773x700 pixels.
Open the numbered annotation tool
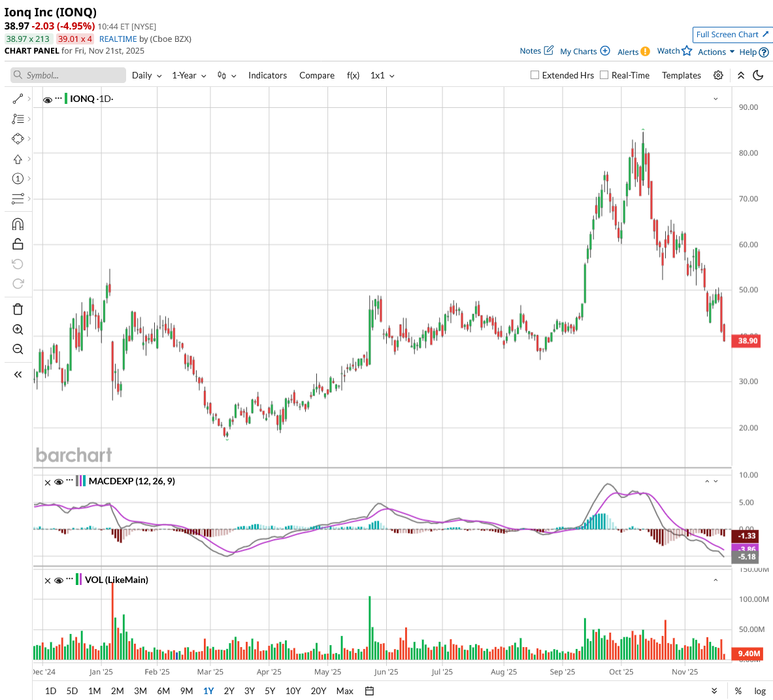point(18,178)
